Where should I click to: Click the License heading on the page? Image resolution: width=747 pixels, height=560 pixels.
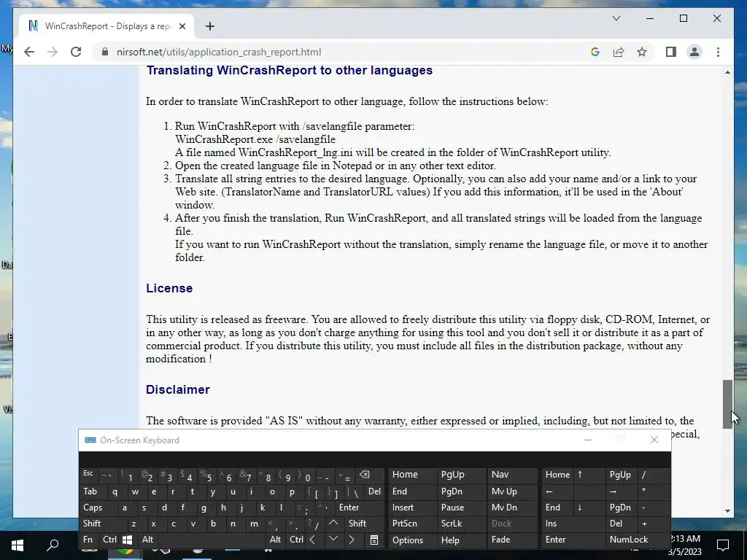(169, 289)
